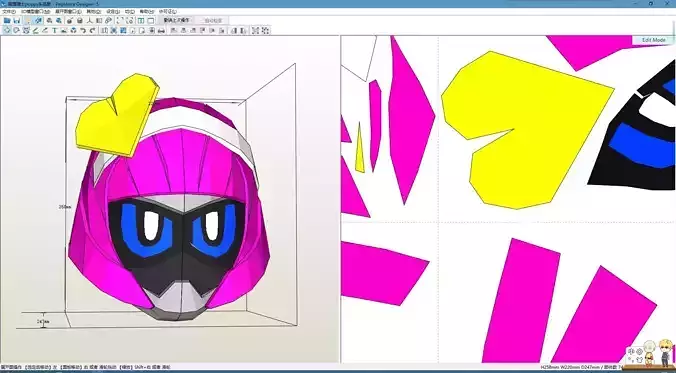The width and height of the screenshot is (676, 373).
Task: Open the 展开图窗口 menu
Action: [68, 12]
